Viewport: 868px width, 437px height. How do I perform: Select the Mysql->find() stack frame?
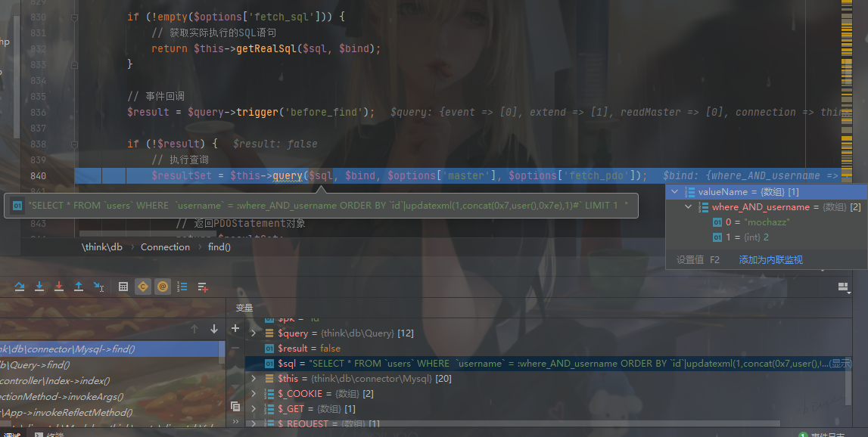pos(110,349)
